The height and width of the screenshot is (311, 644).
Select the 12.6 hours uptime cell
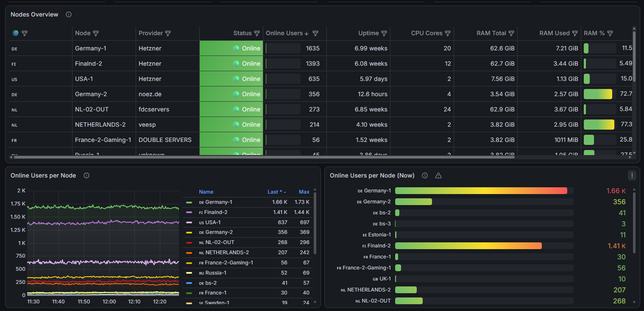(x=359, y=94)
